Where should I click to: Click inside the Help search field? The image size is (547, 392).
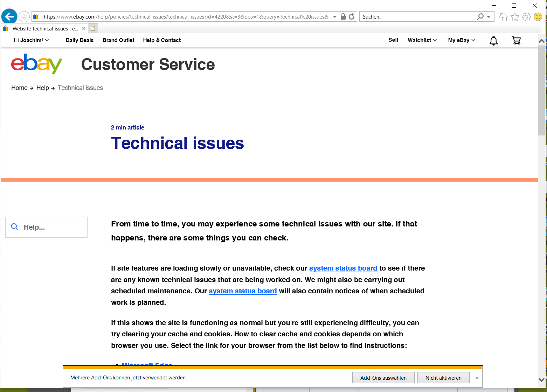[49, 227]
